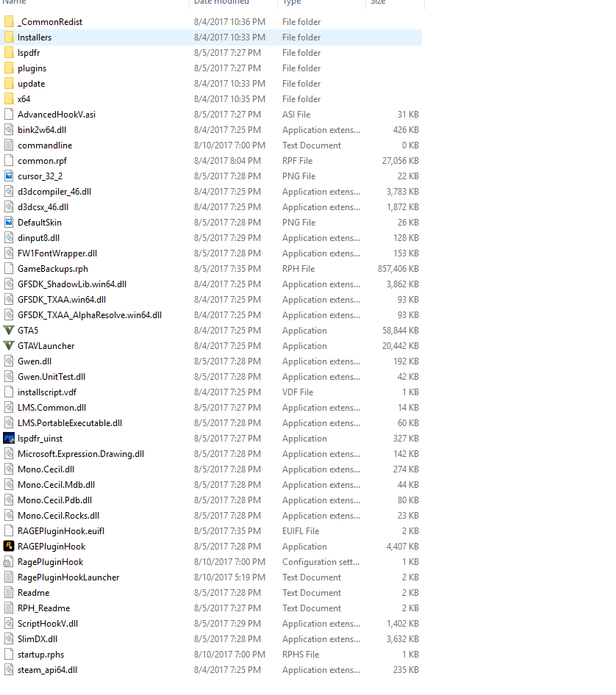Select the Gwen.UnitTest.dll file name
616x695 pixels.
point(51,377)
